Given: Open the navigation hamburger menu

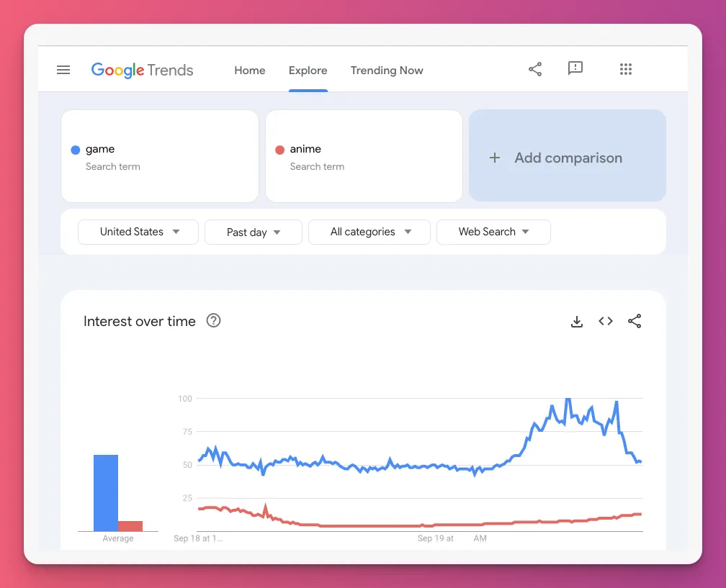Looking at the screenshot, I should [63, 70].
